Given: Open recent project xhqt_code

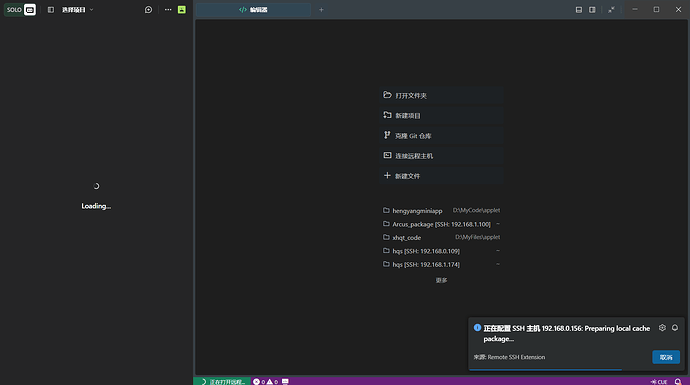Looking at the screenshot, I should point(441,238).
